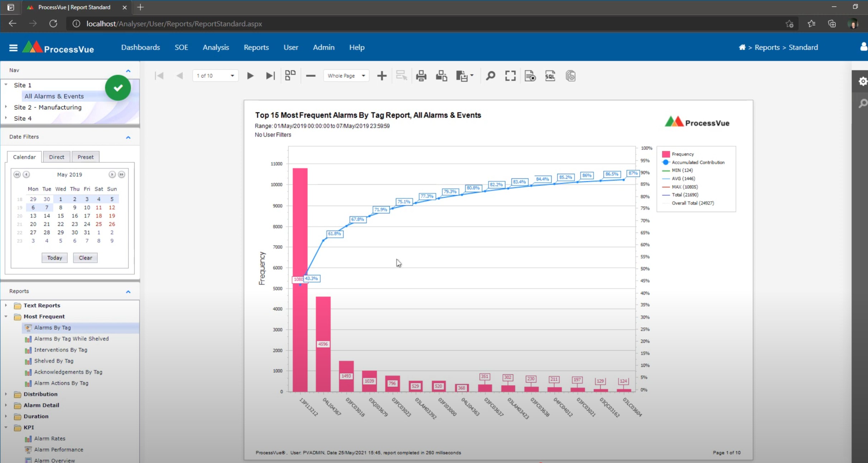Switch to the Preset date tab
868x463 pixels.
(86, 157)
